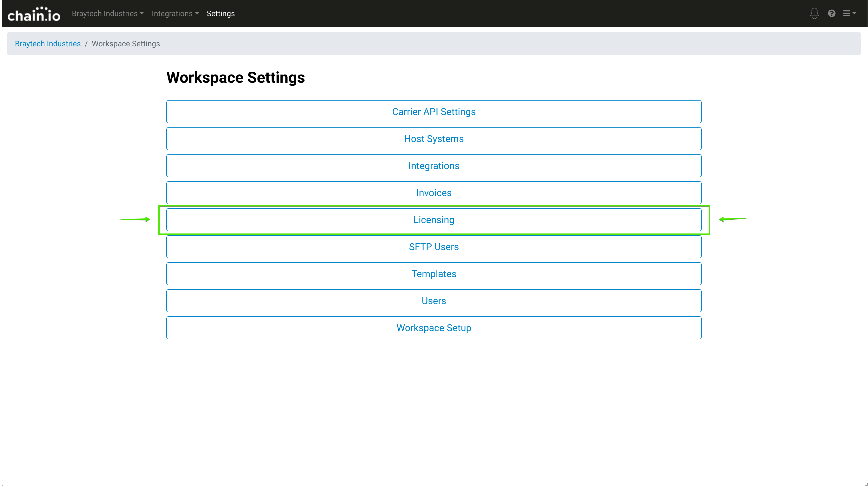868x486 pixels.
Task: Click the caret beside Braytech Industries
Action: point(142,14)
